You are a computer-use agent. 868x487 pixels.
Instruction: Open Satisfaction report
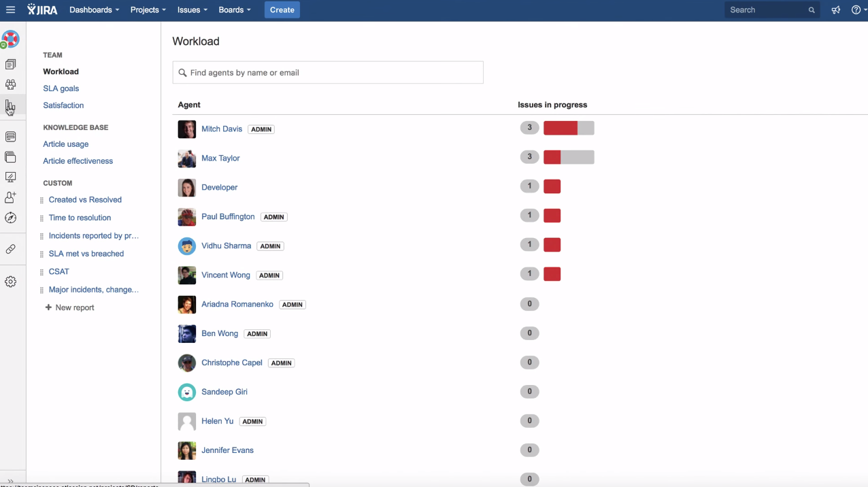(63, 105)
